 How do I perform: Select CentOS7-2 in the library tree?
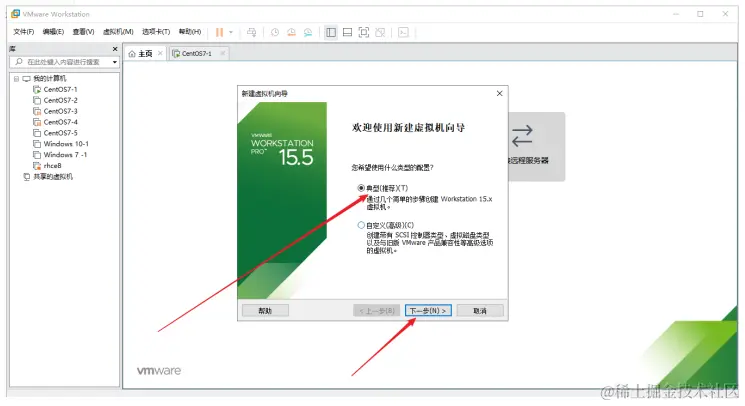(60, 100)
